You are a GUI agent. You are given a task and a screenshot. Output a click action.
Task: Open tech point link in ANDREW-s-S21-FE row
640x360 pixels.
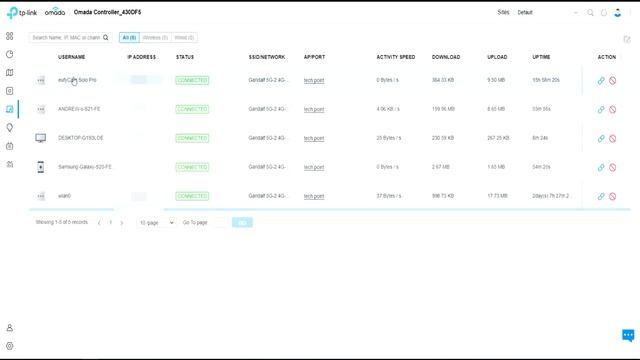click(x=314, y=109)
